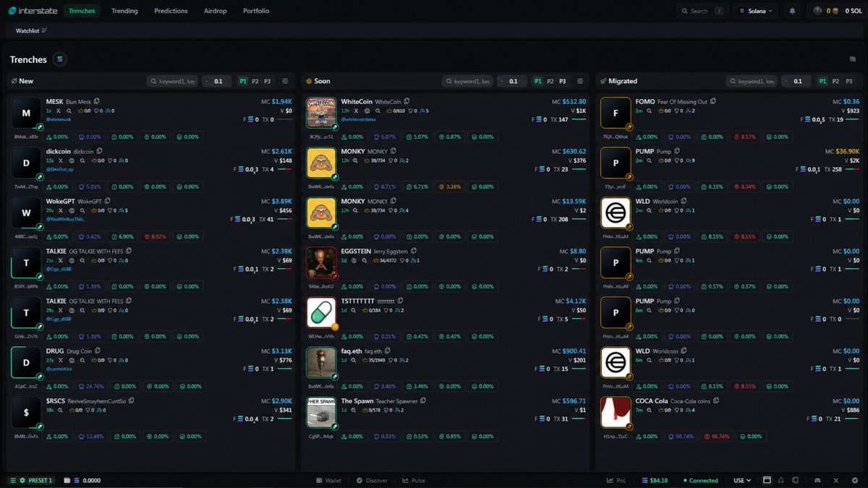Select preset P2 in Migrated column
Image resolution: width=868 pixels, height=488 pixels.
[x=835, y=81]
